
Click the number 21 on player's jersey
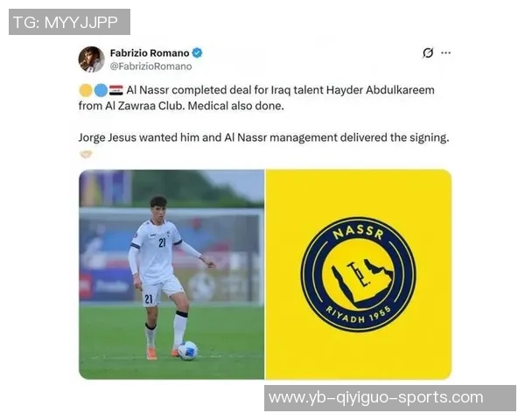[162, 242]
